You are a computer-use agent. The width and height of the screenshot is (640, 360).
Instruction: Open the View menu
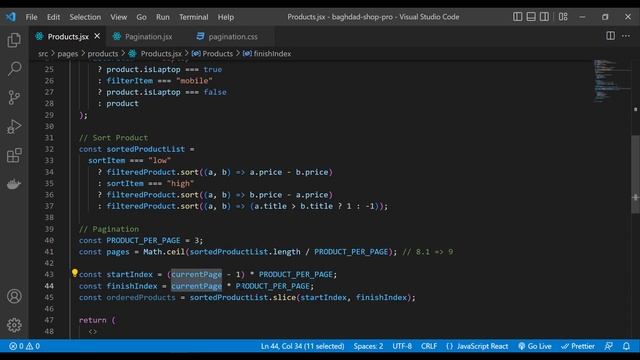coord(118,17)
